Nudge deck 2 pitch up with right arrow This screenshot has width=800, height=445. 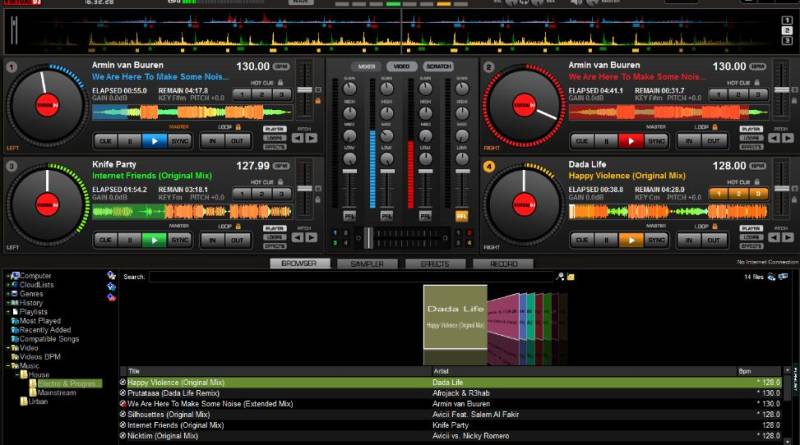[x=788, y=138]
